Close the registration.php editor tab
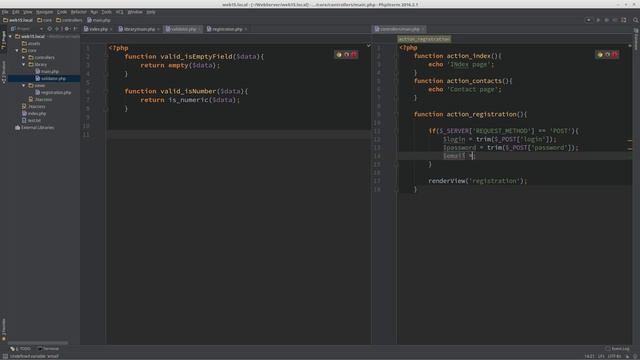The width and height of the screenshot is (640, 360). click(246, 29)
